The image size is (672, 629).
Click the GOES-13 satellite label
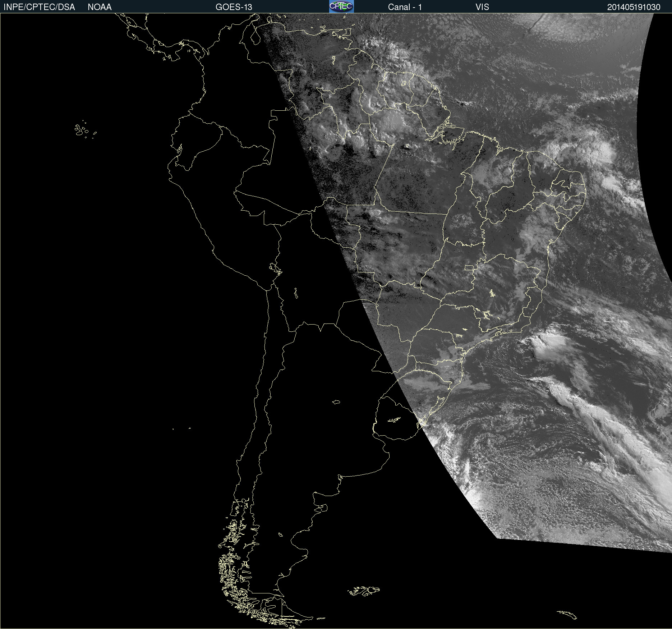pos(234,7)
